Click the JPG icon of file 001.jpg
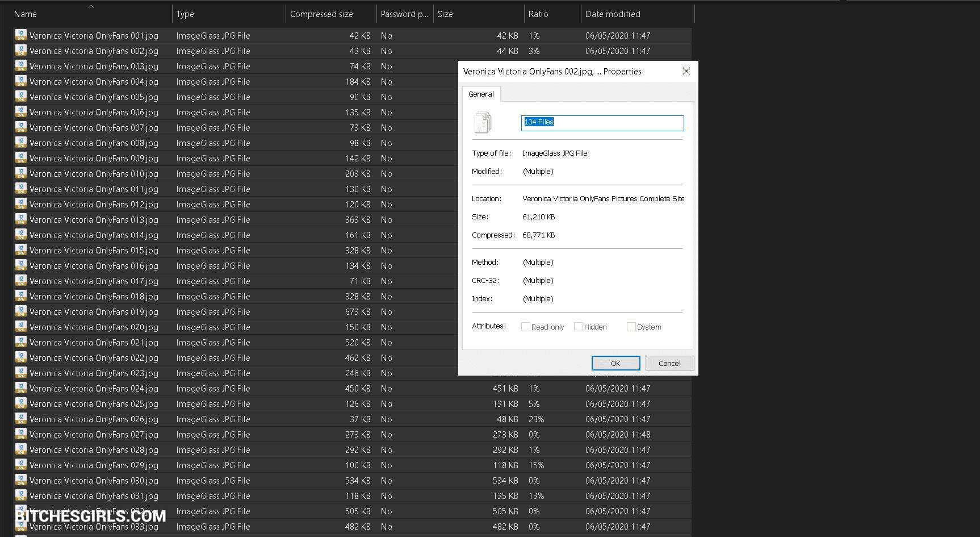This screenshot has width=980, height=537. (21, 35)
